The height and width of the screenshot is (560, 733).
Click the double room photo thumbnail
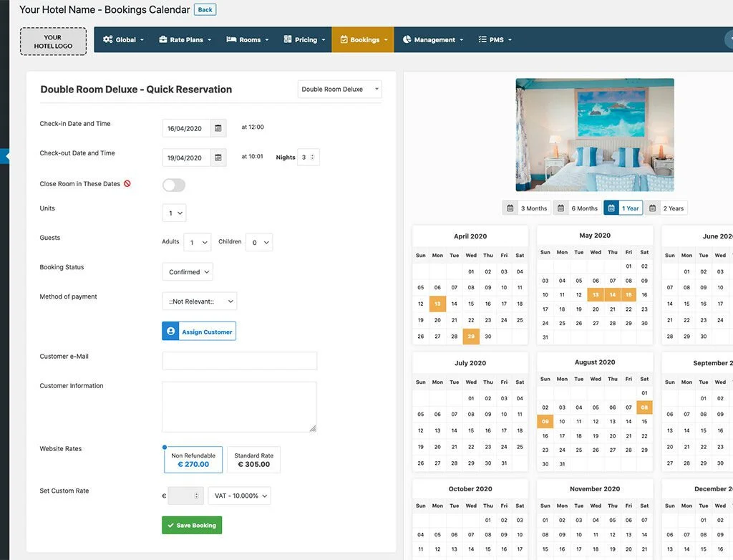point(595,135)
